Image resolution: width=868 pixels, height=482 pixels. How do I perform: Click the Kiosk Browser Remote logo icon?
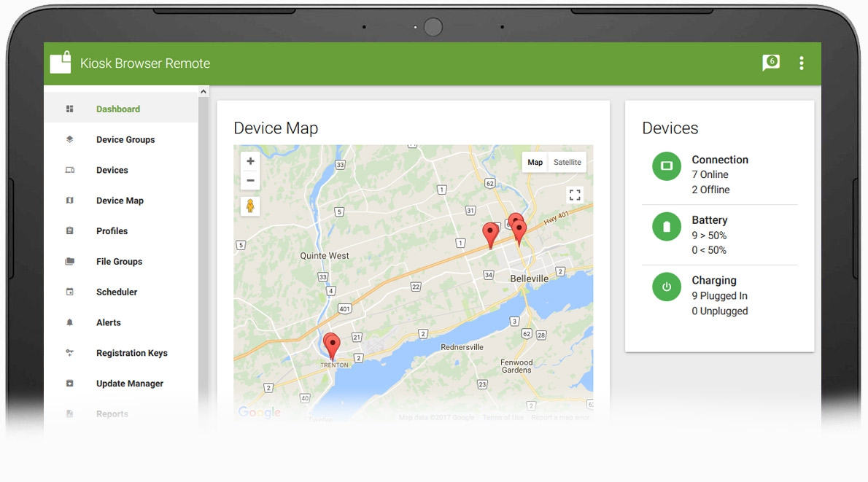[x=61, y=63]
